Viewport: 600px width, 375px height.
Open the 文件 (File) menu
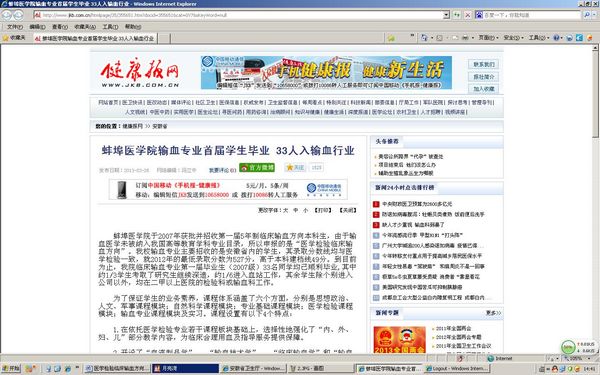15,27
